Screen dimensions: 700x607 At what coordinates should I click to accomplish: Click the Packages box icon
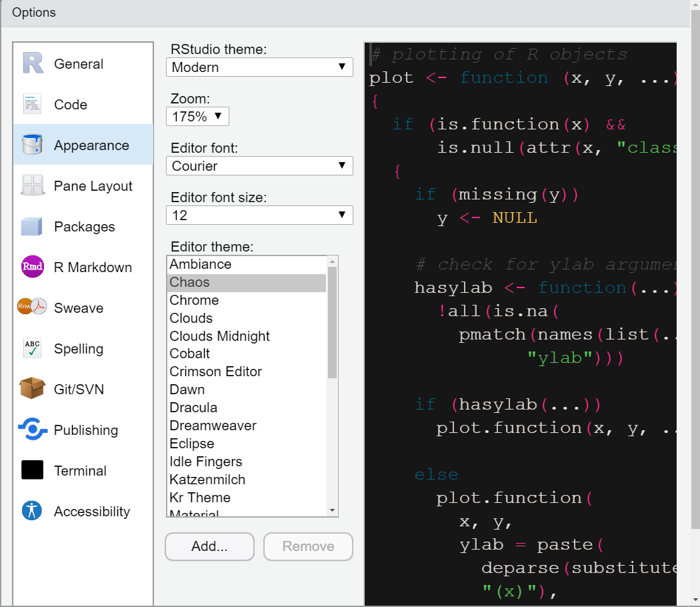(32, 226)
